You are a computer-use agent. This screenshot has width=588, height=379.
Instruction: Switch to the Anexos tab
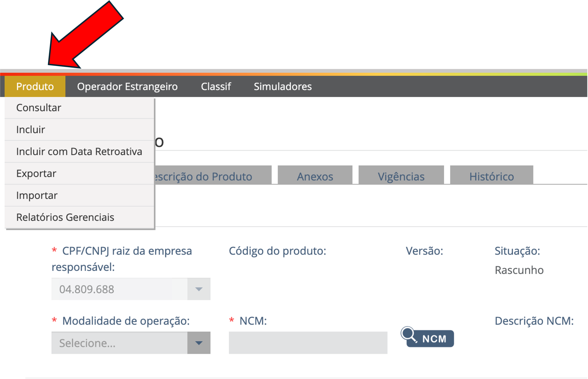315,176
